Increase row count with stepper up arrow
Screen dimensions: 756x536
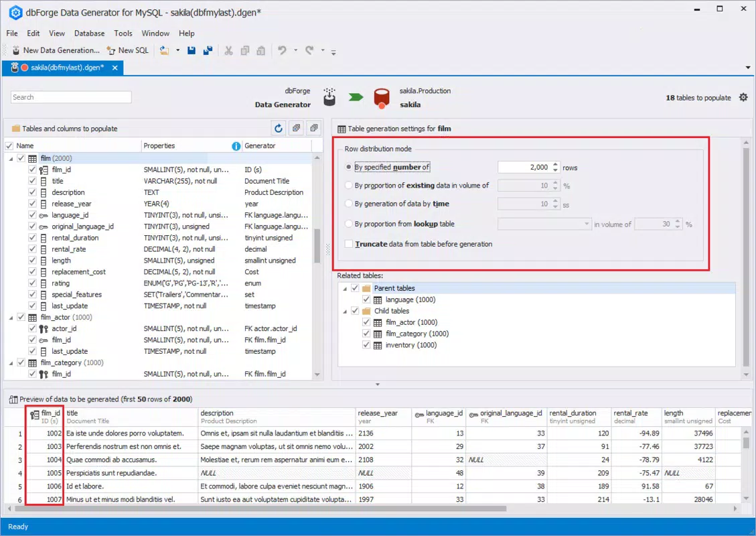(555, 164)
